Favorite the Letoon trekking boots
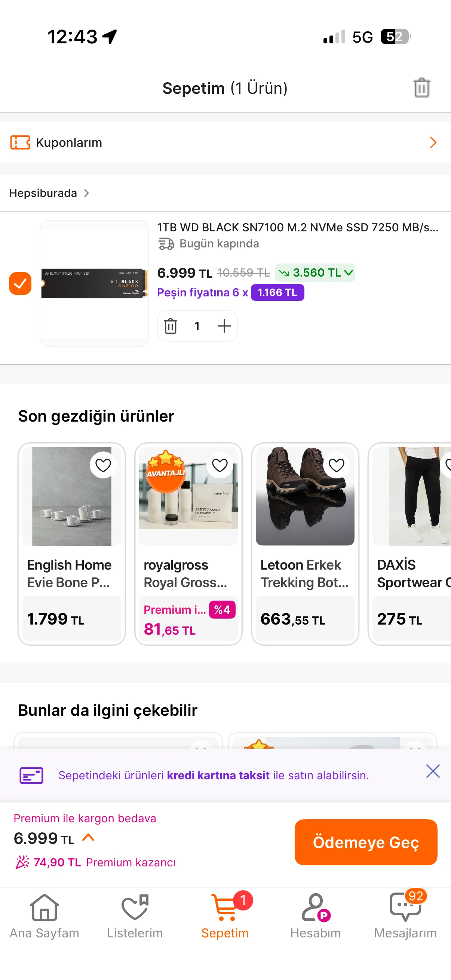Screen dimensions: 451x980 tap(337, 465)
